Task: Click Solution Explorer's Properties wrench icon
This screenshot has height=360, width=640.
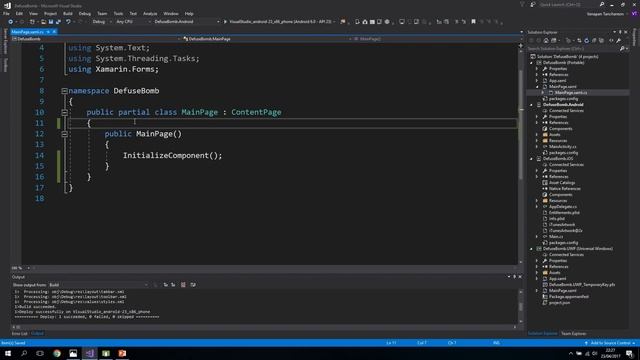Action: click(x=619, y=40)
